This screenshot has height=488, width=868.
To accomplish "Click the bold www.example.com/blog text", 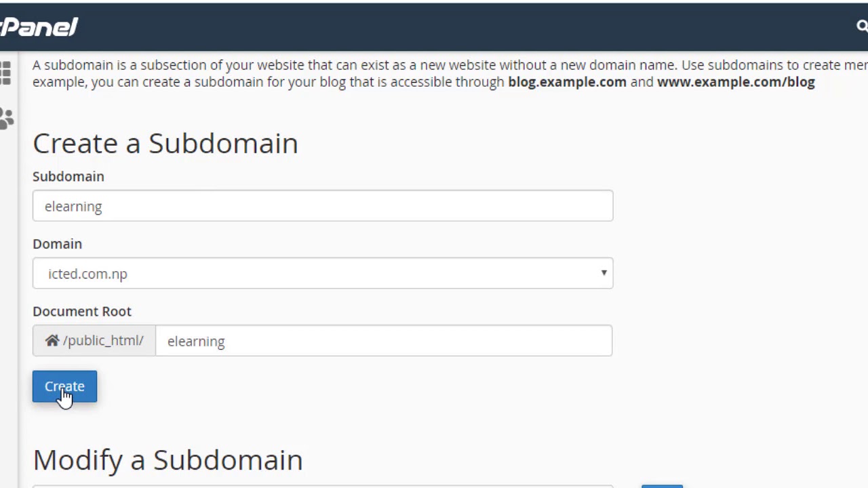I will click(736, 82).
